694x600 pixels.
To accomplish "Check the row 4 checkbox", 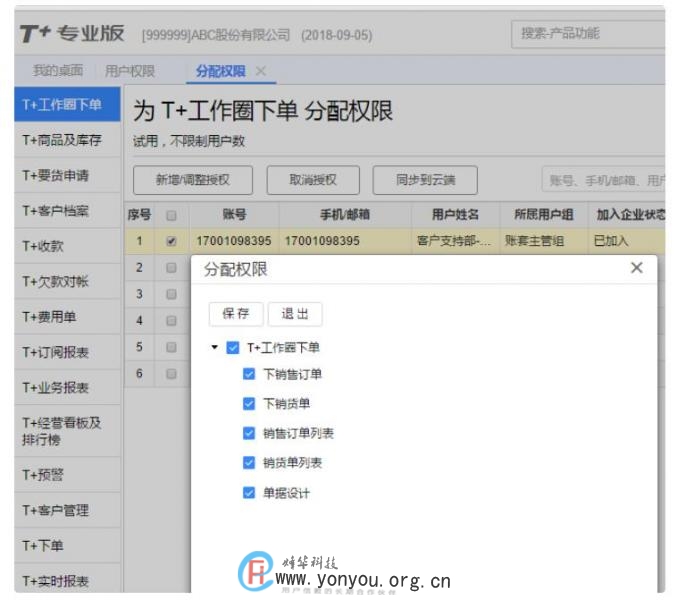I will [x=171, y=321].
